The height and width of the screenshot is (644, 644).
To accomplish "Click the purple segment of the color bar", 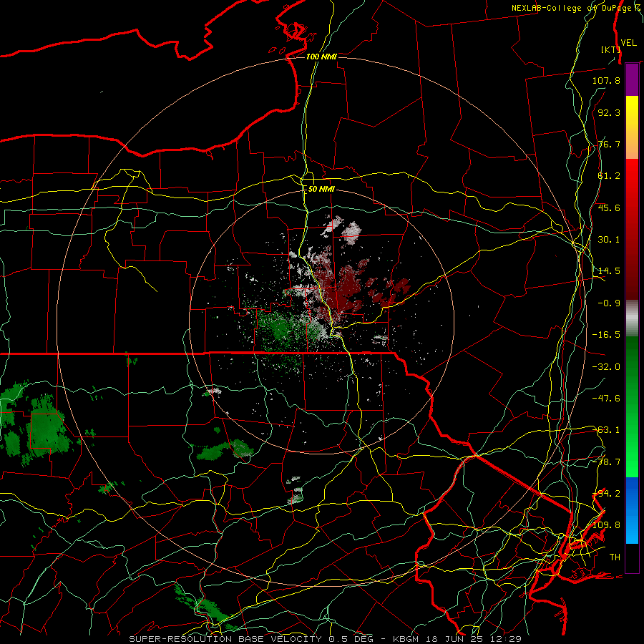I will coord(632,79).
